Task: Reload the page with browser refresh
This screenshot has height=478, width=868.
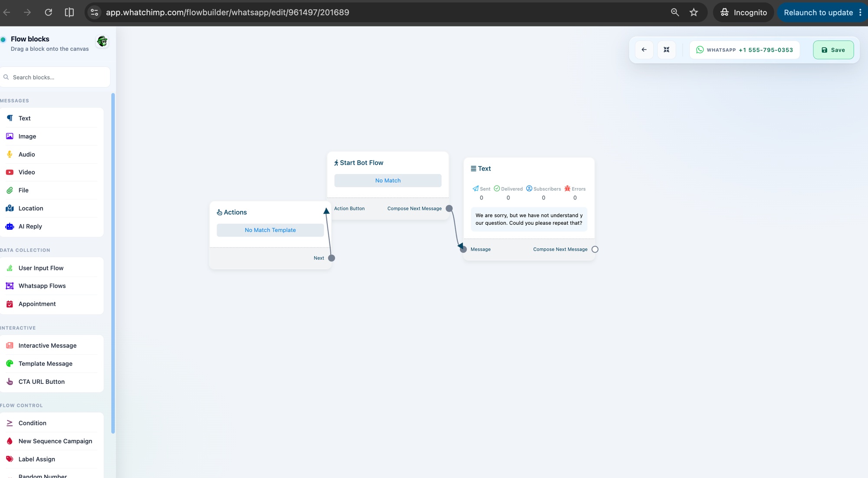Action: pos(48,12)
